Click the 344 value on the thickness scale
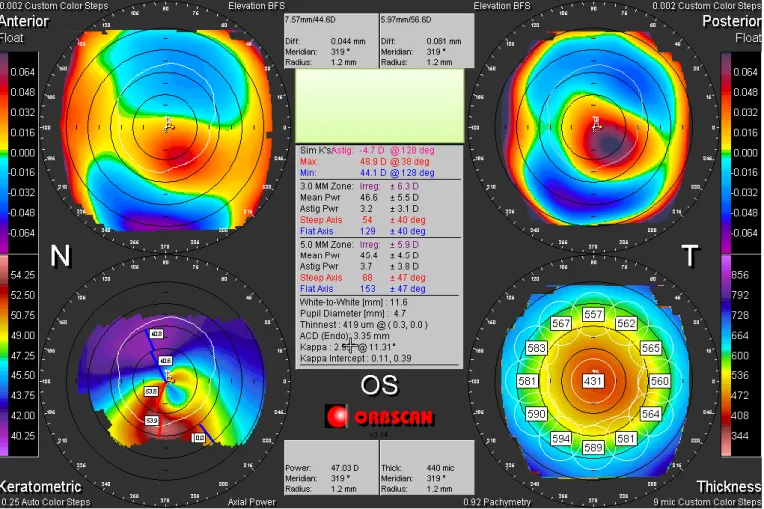 point(740,436)
